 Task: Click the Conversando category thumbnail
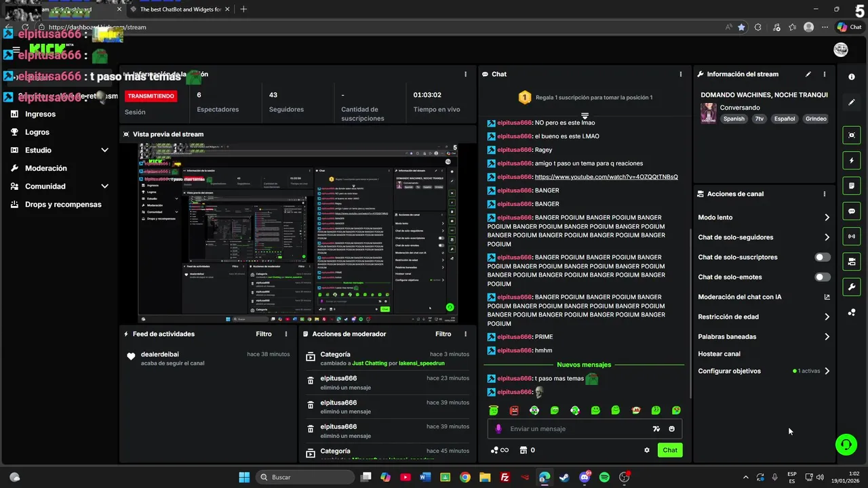click(x=709, y=113)
